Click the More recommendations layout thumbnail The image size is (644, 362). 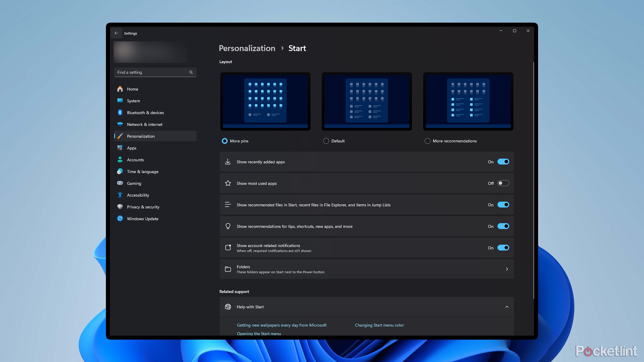tap(468, 101)
